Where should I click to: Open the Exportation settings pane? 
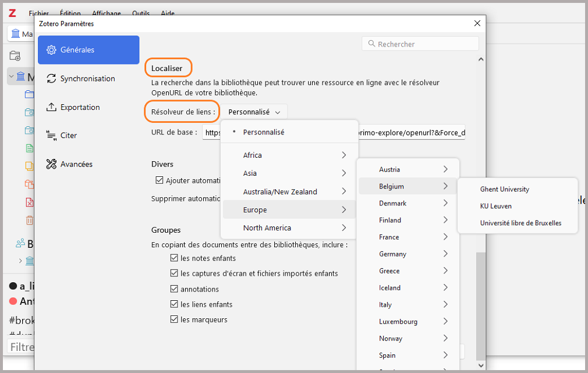[88, 107]
